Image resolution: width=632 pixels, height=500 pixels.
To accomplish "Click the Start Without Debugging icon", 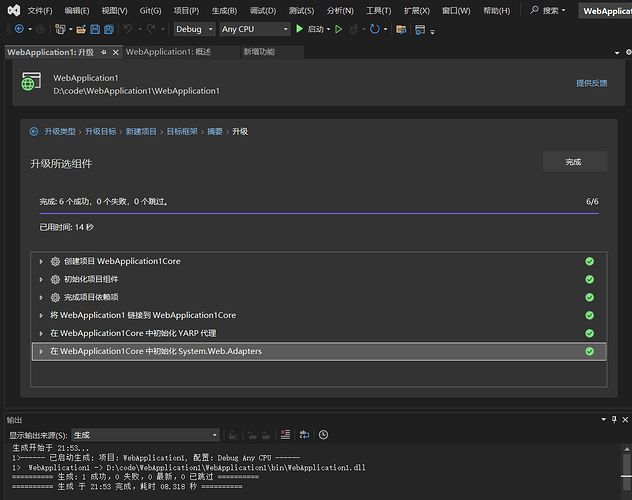I will (x=339, y=29).
